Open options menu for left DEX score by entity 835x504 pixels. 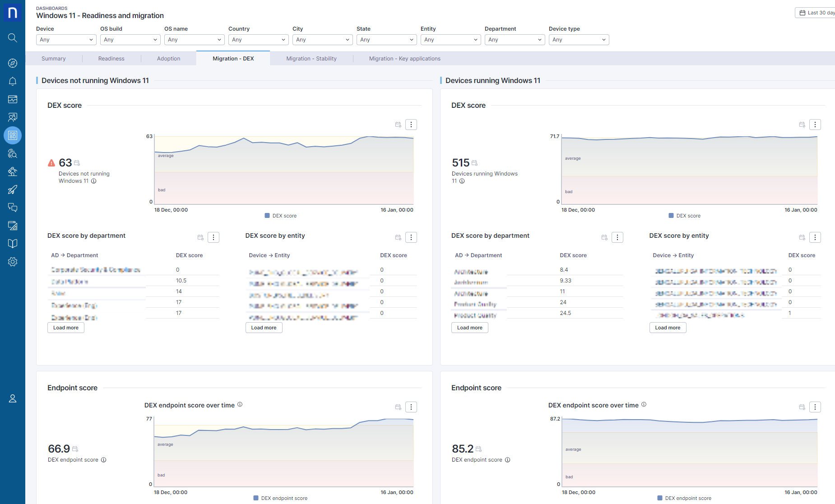coord(411,237)
